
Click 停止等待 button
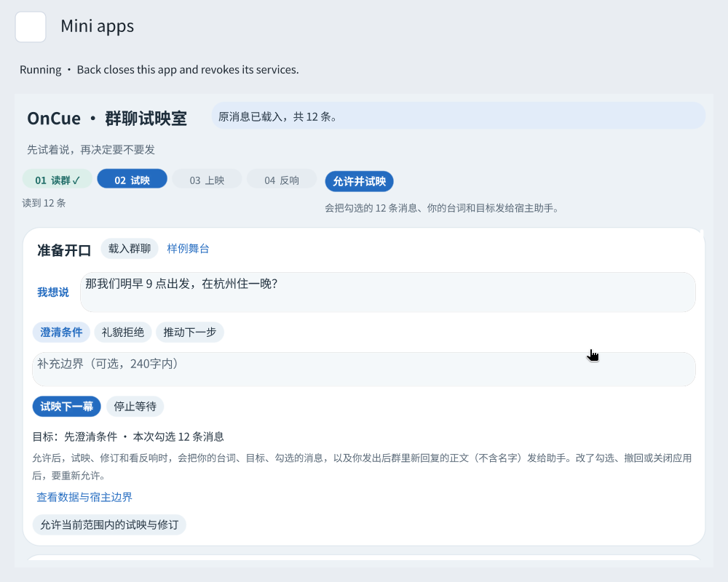(135, 407)
